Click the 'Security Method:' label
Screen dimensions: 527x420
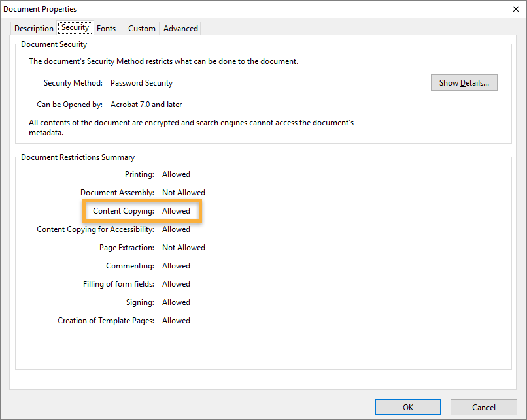(73, 83)
